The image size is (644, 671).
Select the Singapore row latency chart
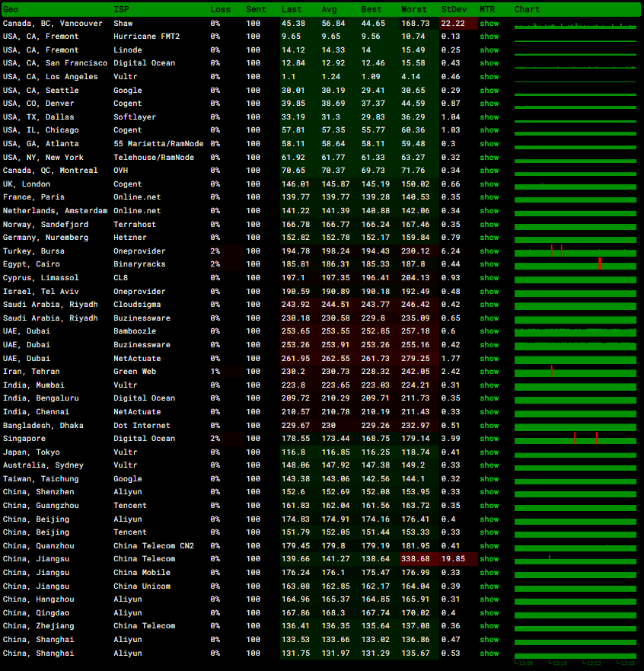(575, 439)
